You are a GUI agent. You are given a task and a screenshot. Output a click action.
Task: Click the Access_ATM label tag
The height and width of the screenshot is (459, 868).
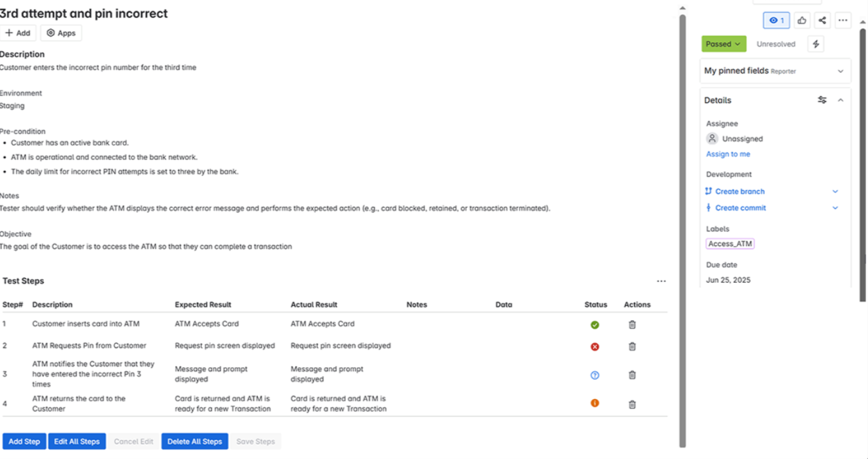[730, 244]
